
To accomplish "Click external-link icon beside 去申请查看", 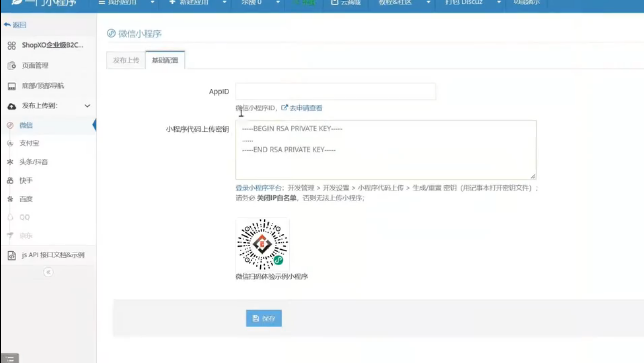I will [x=284, y=107].
